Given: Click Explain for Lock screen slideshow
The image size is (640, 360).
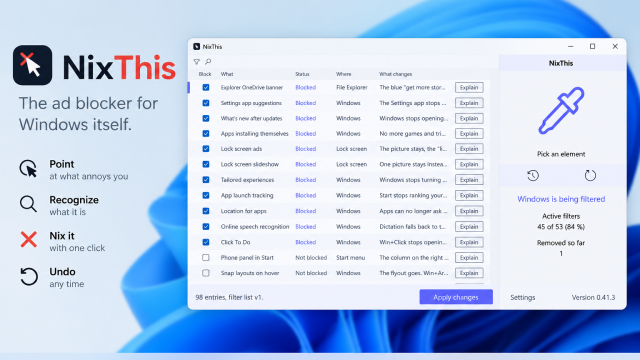Looking at the screenshot, I should 469,164.
